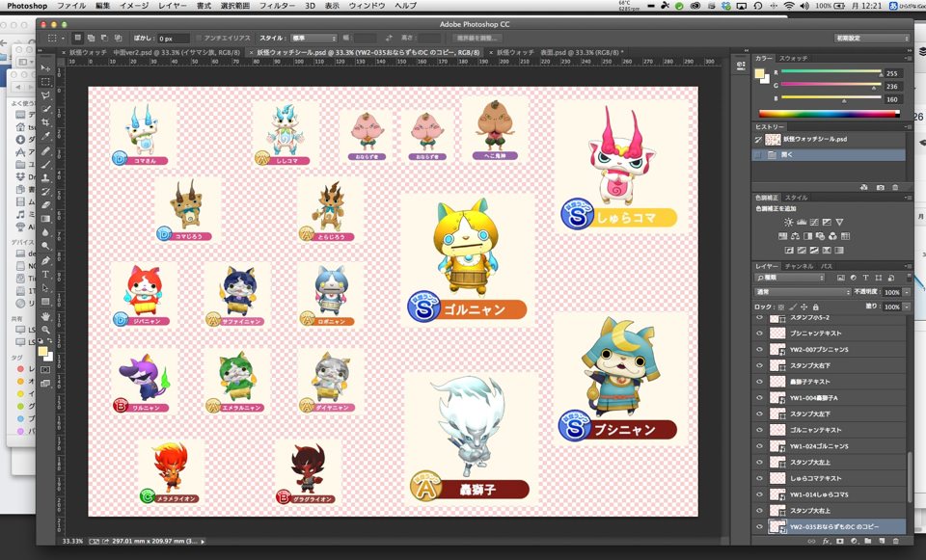Add a layer mask

tap(840, 541)
